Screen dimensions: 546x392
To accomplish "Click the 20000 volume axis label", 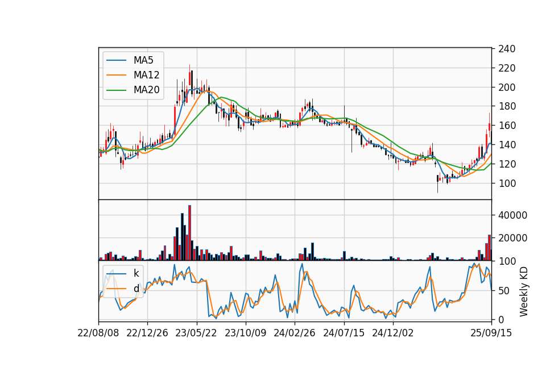I will point(512,238).
